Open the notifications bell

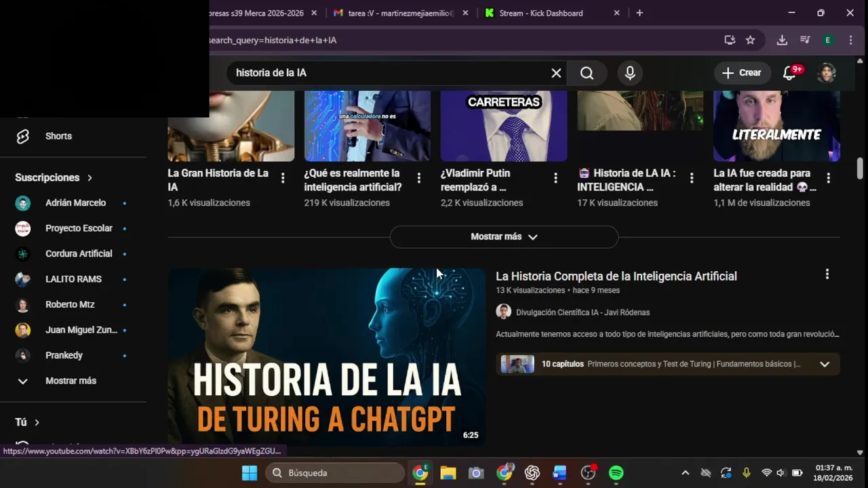coord(790,73)
